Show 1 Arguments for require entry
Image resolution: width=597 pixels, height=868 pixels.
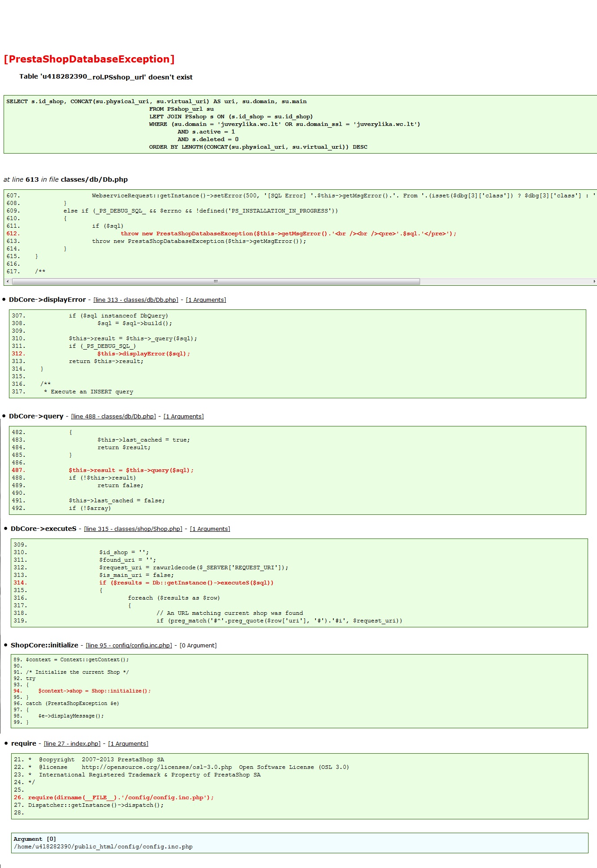point(128,743)
